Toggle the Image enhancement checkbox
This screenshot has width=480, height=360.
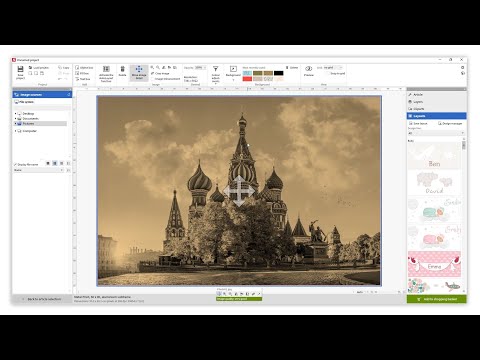[x=152, y=79]
